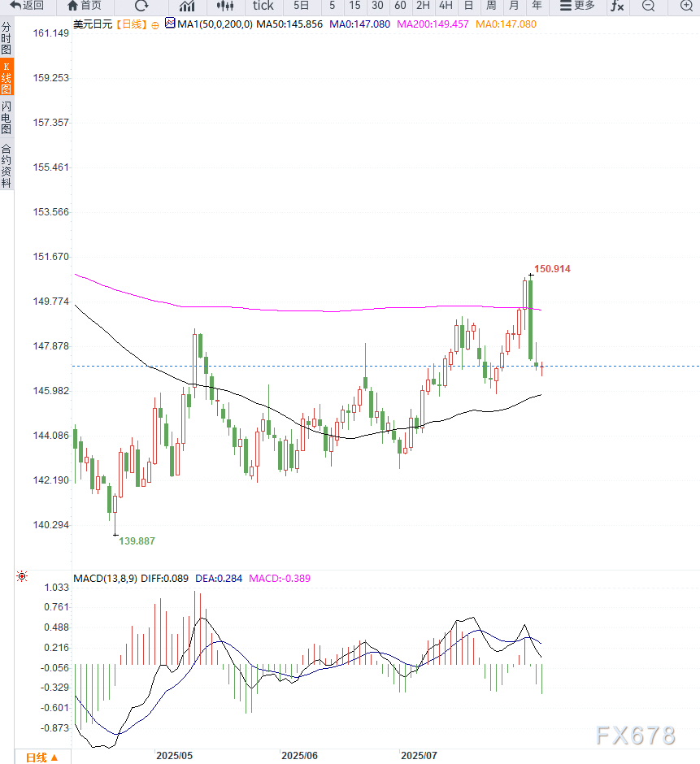
Task: Click the 150.914 high price marker
Action: (x=552, y=268)
